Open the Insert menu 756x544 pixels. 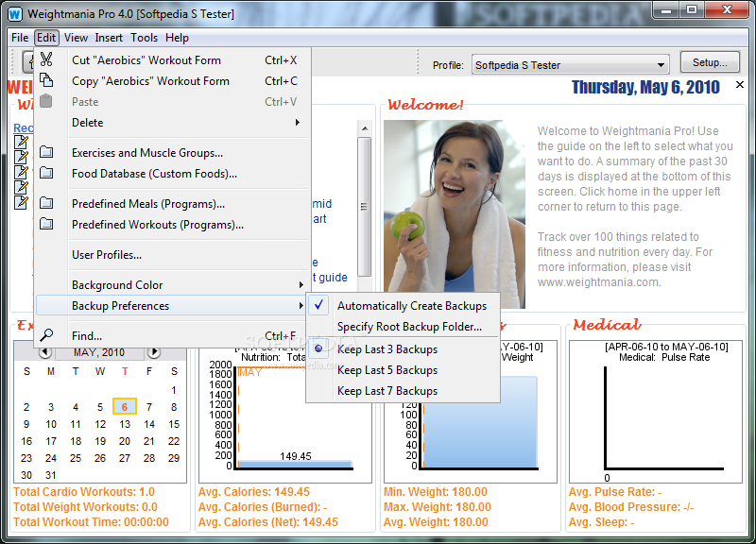pos(109,38)
